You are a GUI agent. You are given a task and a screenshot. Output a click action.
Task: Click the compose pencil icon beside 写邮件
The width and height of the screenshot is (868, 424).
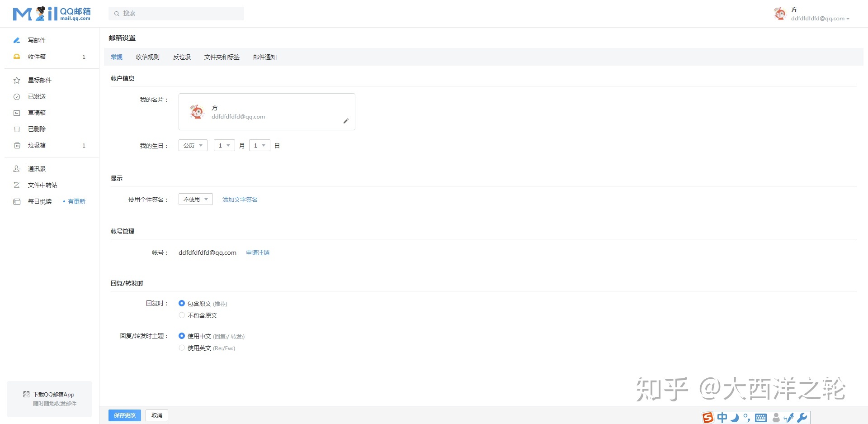pyautogui.click(x=17, y=40)
